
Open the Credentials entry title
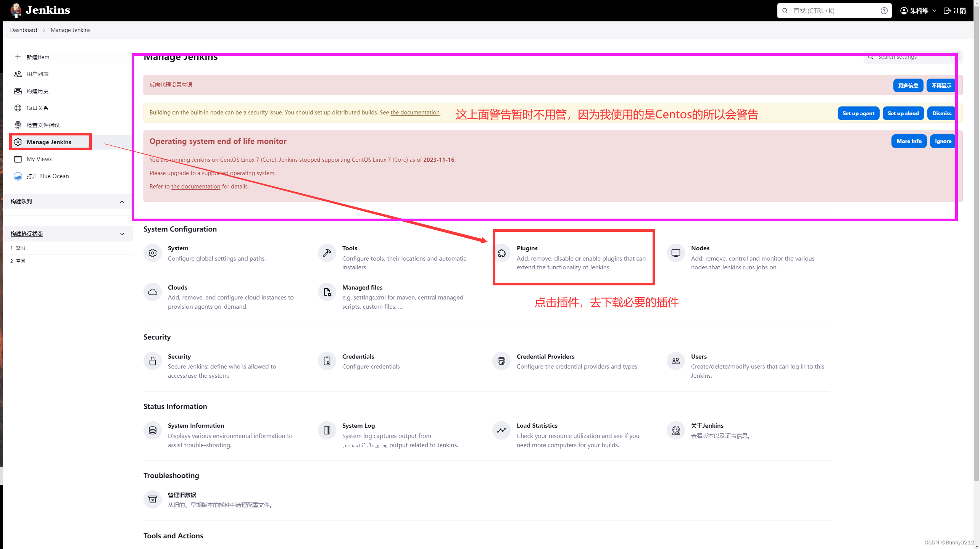pyautogui.click(x=358, y=356)
